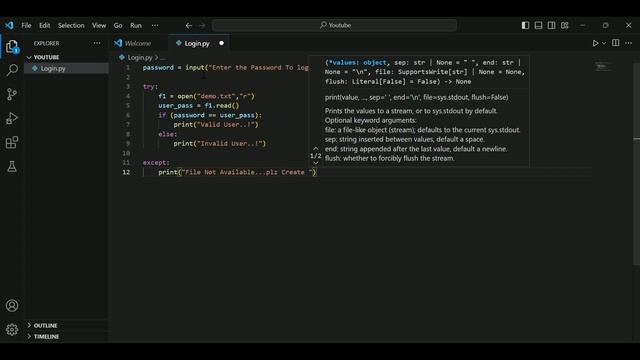Open the Manage gear settings

12,329
